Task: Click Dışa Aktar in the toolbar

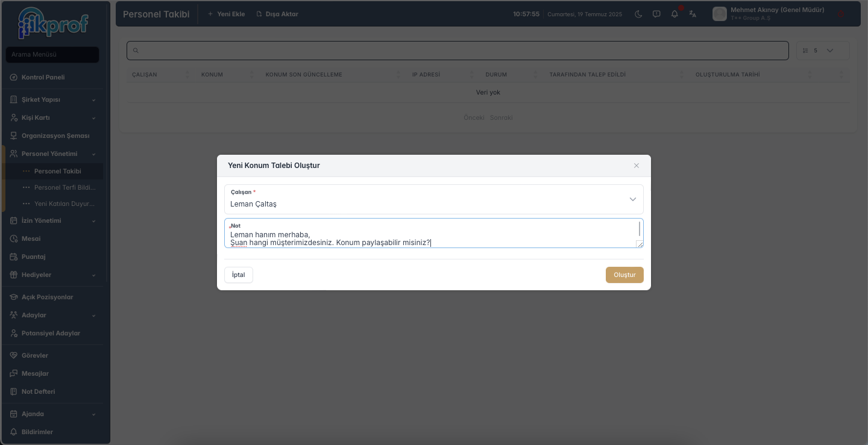Action: (277, 14)
